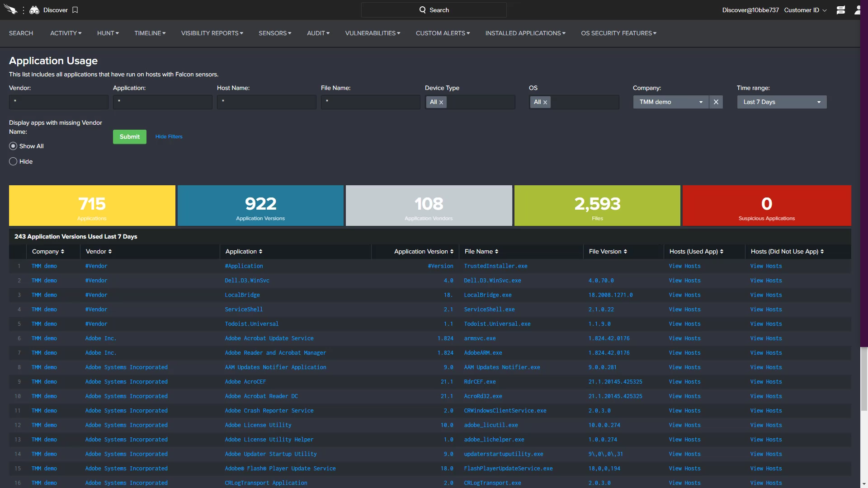Sort by File Version column

[608, 251]
